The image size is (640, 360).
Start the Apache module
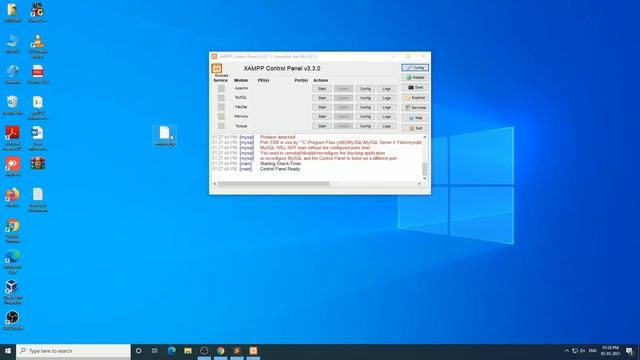322,89
